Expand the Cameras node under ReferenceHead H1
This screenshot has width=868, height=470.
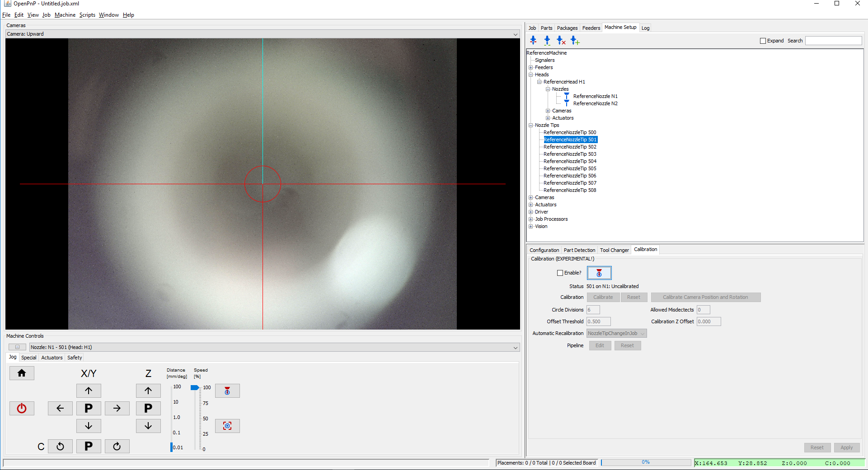coord(548,111)
